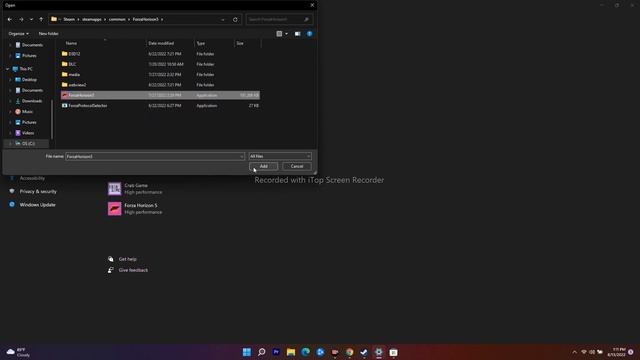
Task: Open Microsoft Edge from the taskbar
Action: click(x=305, y=352)
